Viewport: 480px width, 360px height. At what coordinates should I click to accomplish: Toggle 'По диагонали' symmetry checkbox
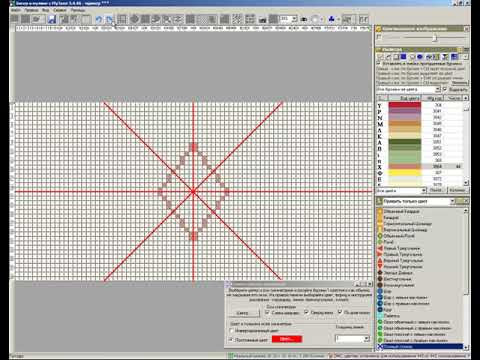click(340, 312)
